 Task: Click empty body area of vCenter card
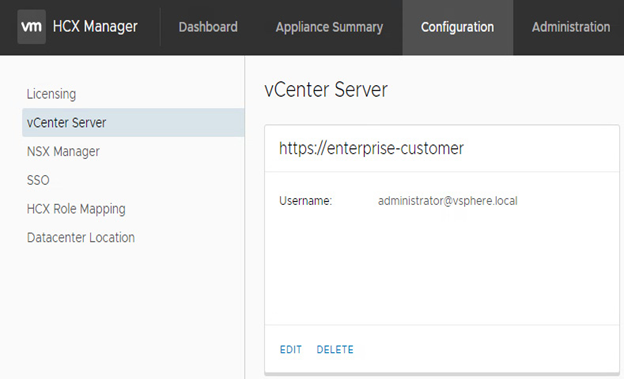point(442,271)
